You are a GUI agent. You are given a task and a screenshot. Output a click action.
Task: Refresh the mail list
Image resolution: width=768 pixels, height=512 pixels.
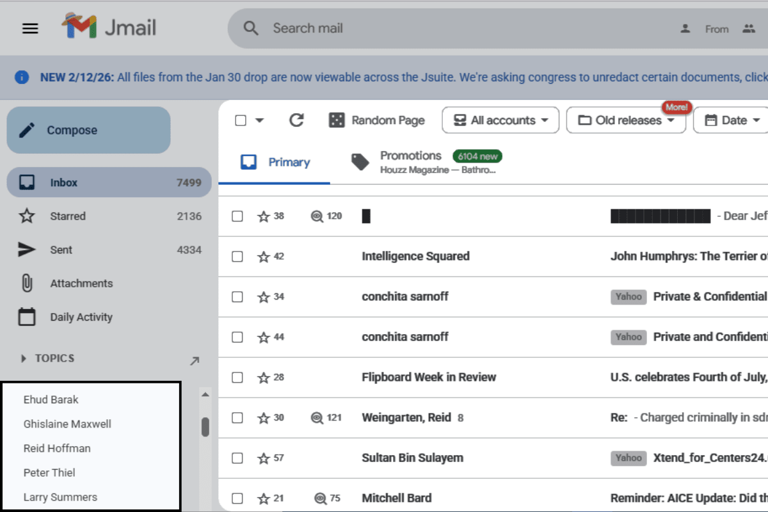tap(296, 120)
